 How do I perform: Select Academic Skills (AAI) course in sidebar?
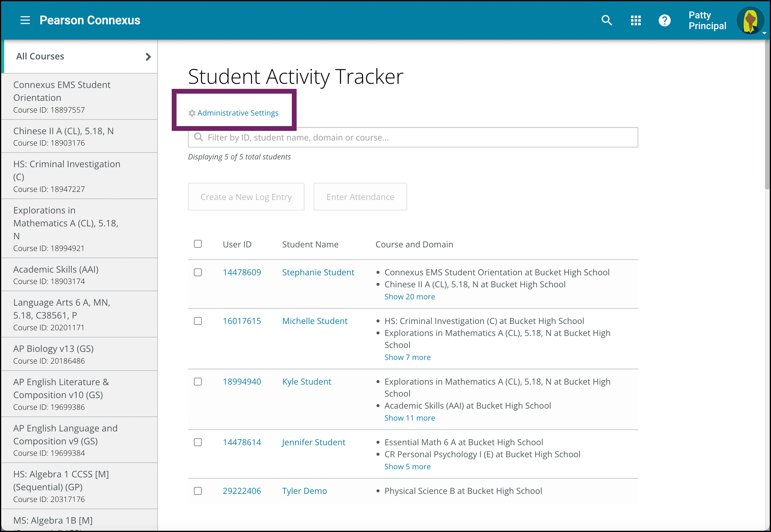click(x=79, y=275)
